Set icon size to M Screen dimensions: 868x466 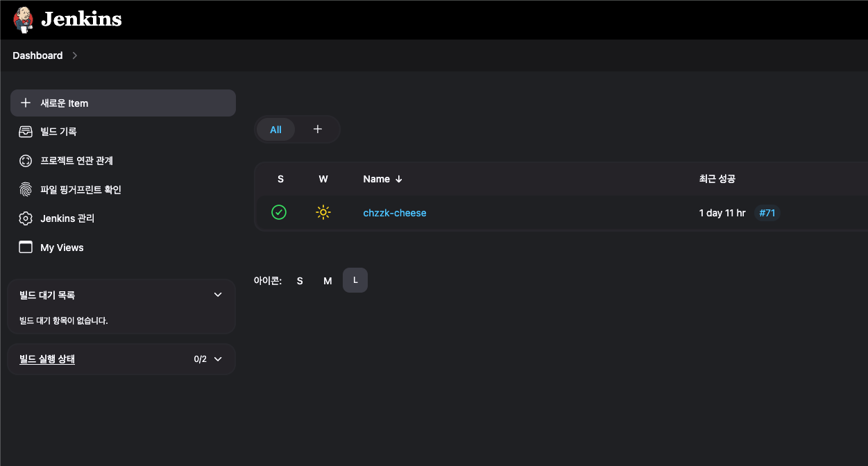(327, 281)
